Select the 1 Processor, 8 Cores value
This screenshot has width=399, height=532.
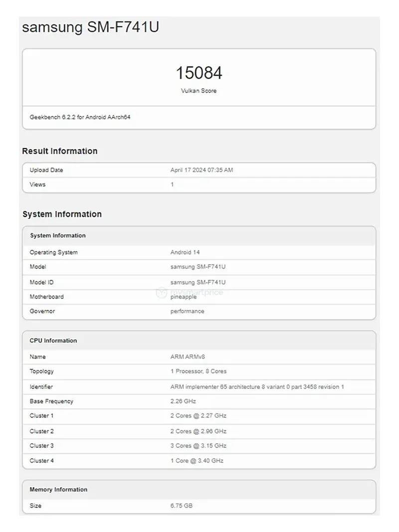click(199, 371)
